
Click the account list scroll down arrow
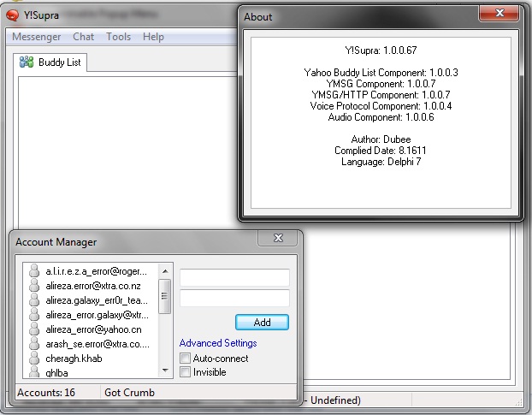(x=165, y=371)
